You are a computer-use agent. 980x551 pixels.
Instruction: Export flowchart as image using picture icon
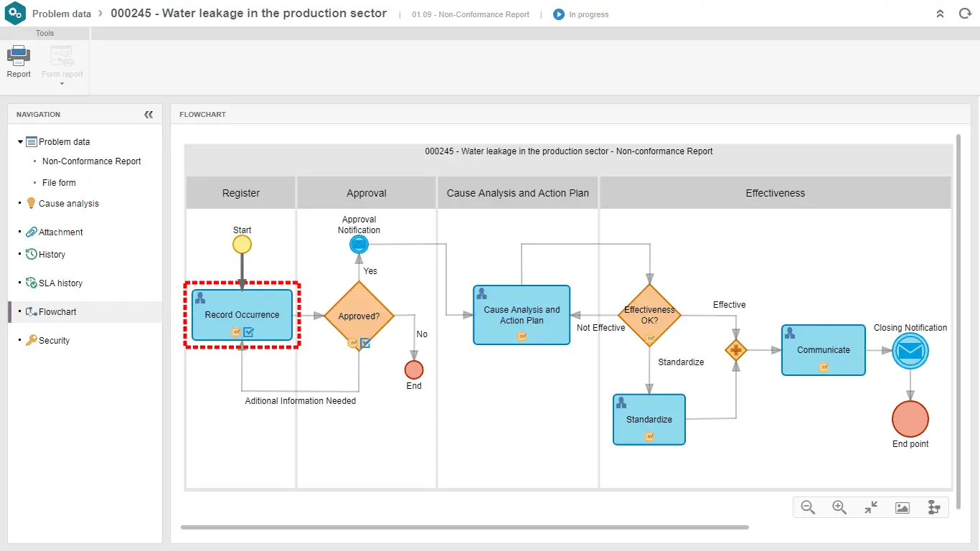click(x=902, y=507)
